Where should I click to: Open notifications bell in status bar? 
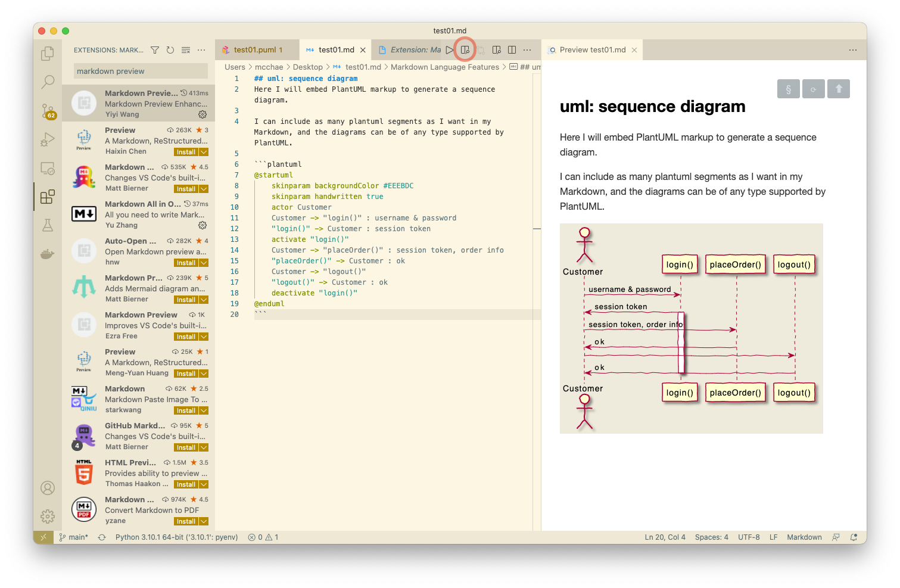coord(854,537)
